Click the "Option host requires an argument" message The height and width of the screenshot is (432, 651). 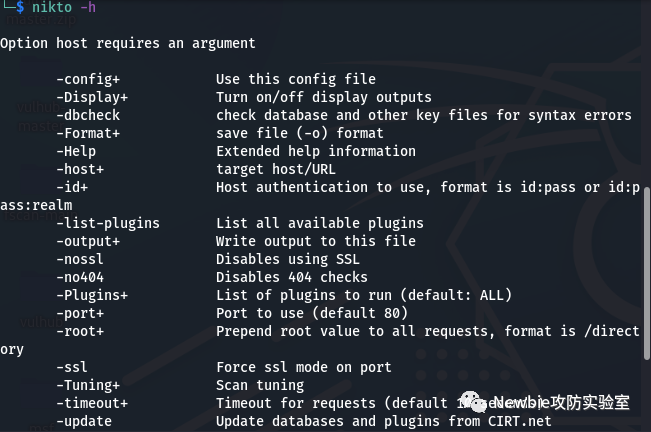coord(128,43)
